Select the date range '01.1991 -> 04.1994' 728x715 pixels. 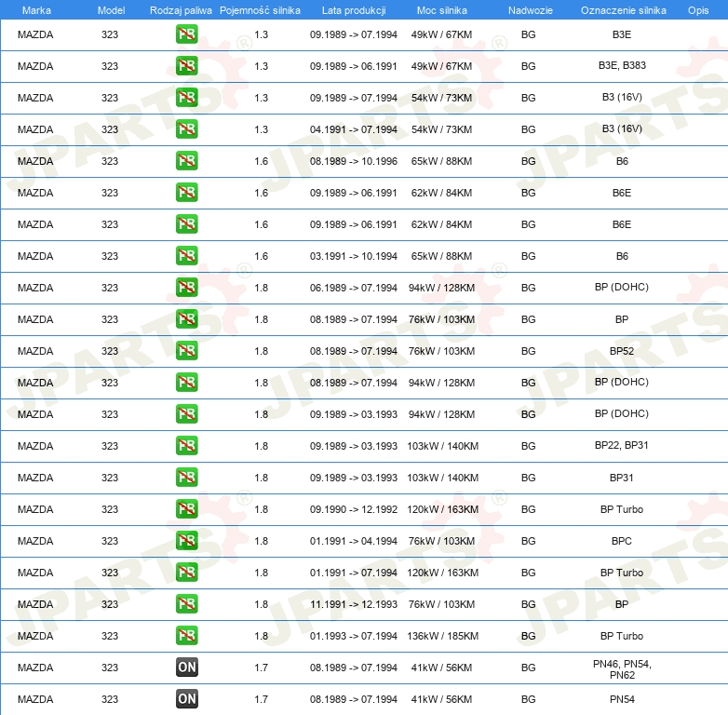[x=354, y=541]
